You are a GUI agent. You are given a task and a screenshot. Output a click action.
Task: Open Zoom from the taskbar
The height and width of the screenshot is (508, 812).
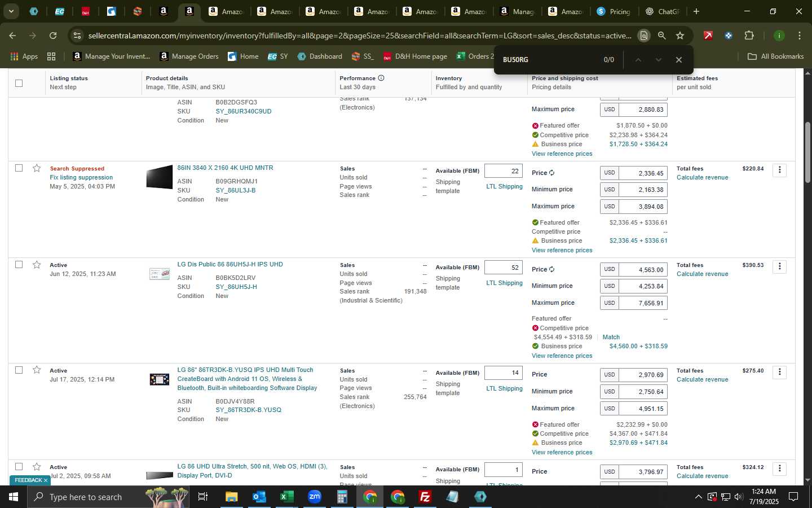[314, 497]
